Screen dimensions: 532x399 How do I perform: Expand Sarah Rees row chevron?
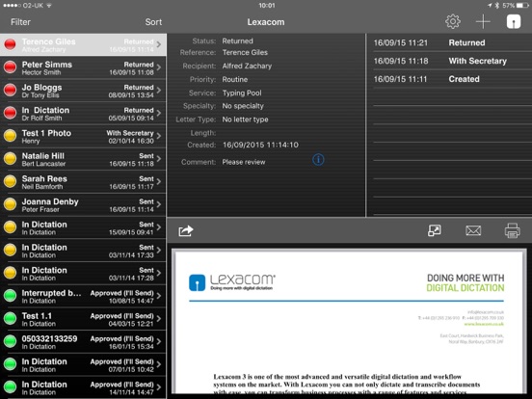click(x=159, y=181)
